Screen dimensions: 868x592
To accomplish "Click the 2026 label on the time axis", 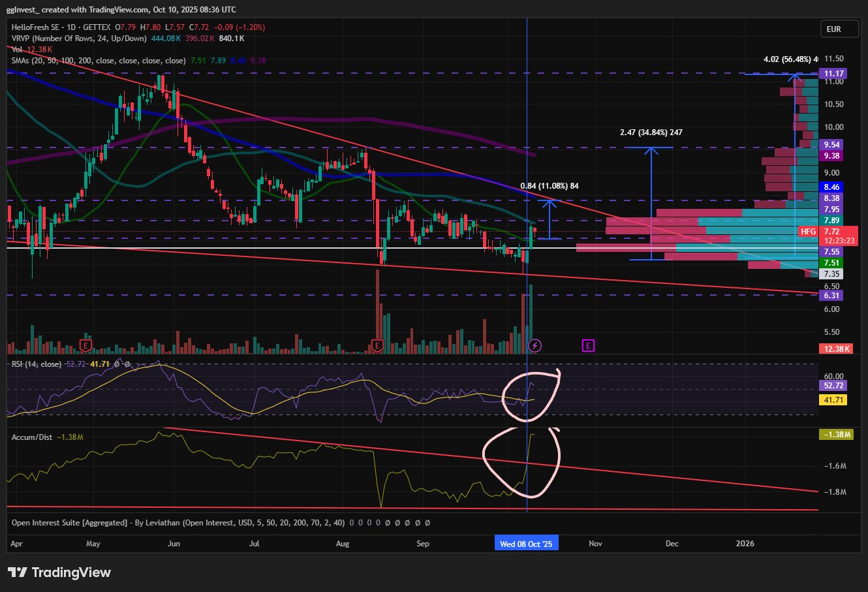I will click(745, 544).
